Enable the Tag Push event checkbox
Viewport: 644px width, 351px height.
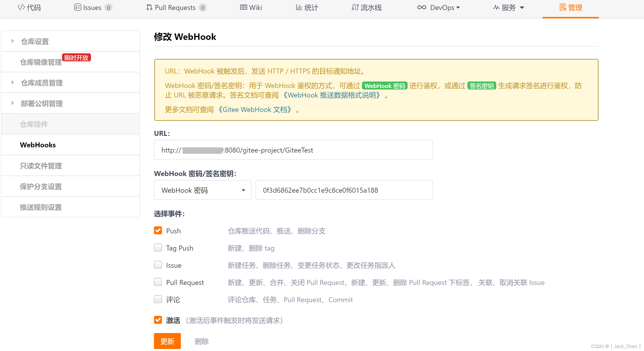(158, 248)
